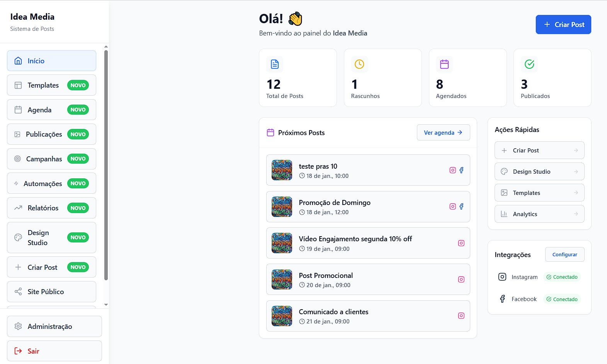The height and width of the screenshot is (364, 607).
Task: Click the document icon above Total de Posts
Action: (x=275, y=64)
